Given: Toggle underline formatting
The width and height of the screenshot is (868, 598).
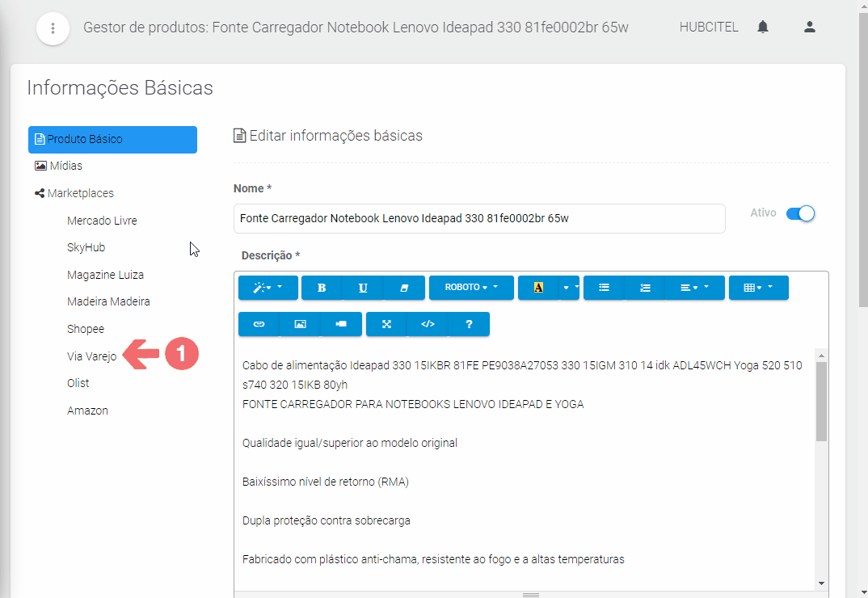Looking at the screenshot, I should point(363,288).
